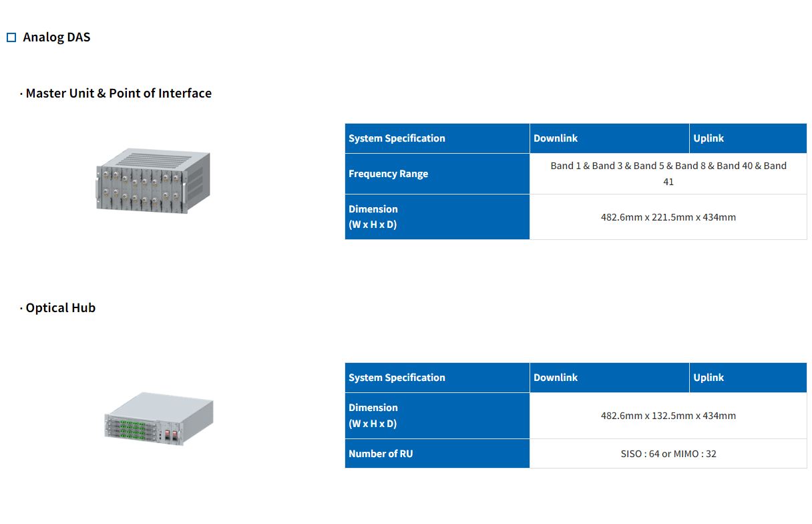Click the Band 1 & Band 3 frequency value

click(668, 174)
